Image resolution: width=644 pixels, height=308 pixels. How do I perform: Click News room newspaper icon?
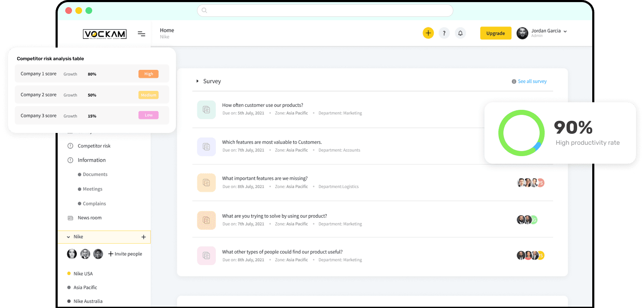click(70, 218)
